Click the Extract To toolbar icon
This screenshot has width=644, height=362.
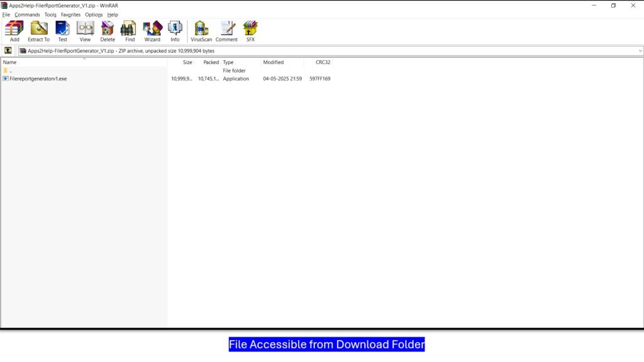38,31
